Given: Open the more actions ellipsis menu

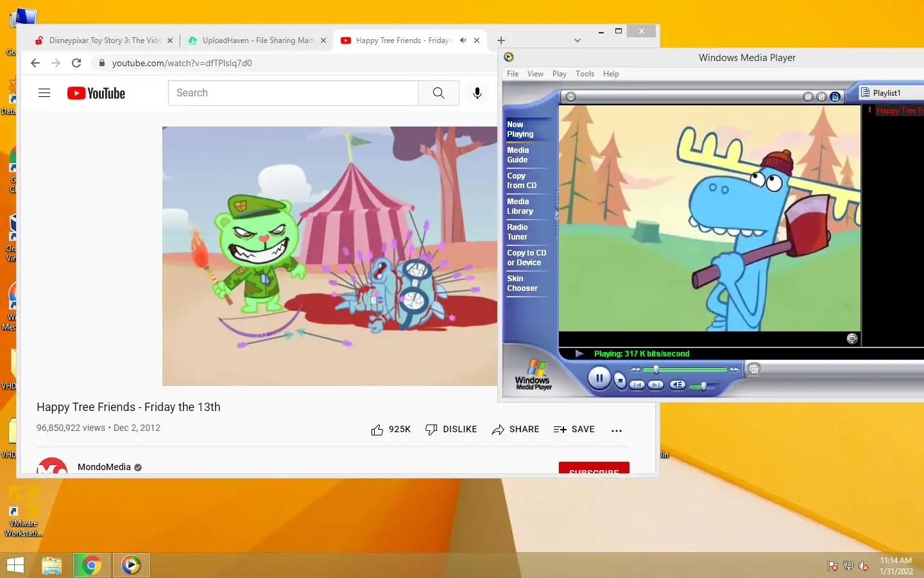Looking at the screenshot, I should coord(617,430).
